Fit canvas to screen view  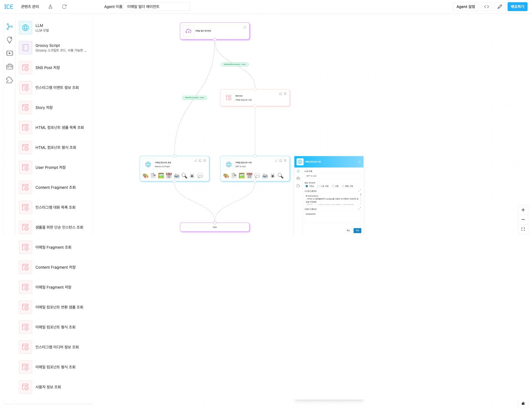pos(523,229)
